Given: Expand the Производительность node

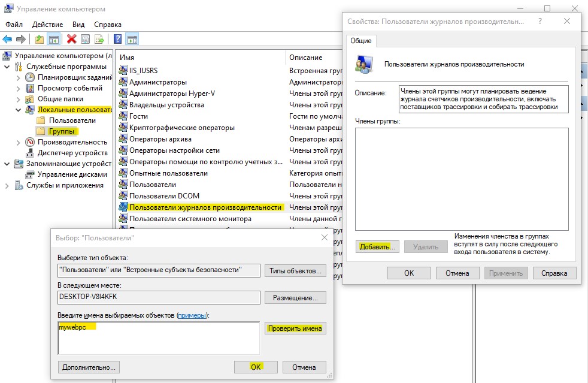Looking at the screenshot, I should pos(19,142).
